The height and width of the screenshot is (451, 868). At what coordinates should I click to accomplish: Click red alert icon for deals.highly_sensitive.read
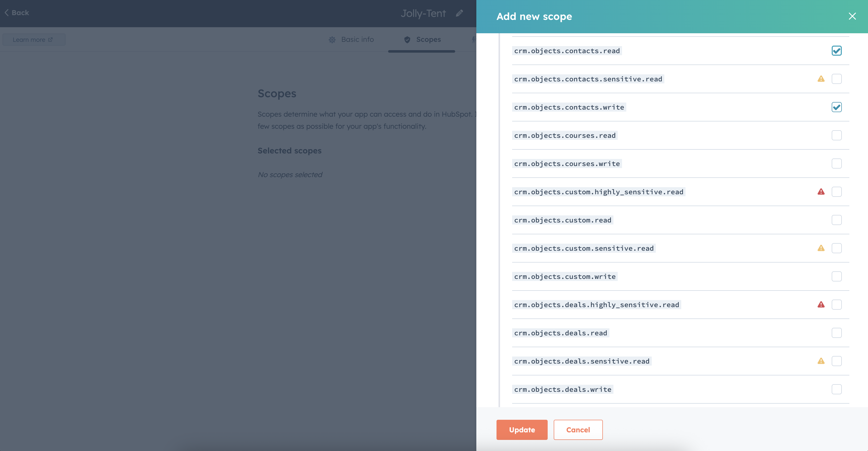coord(821,304)
